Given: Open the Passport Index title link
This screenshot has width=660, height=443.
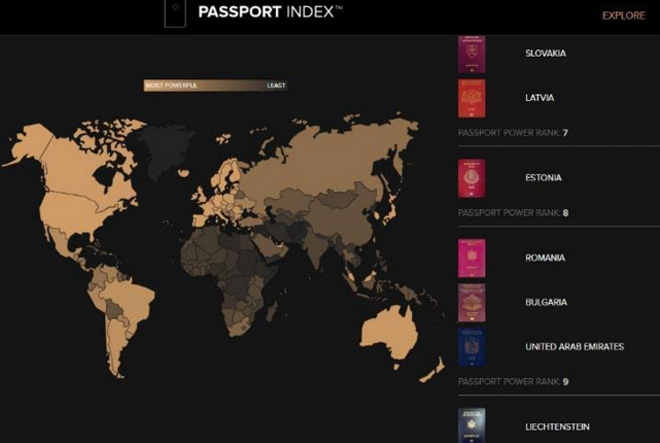Looking at the screenshot, I should coord(270,12).
